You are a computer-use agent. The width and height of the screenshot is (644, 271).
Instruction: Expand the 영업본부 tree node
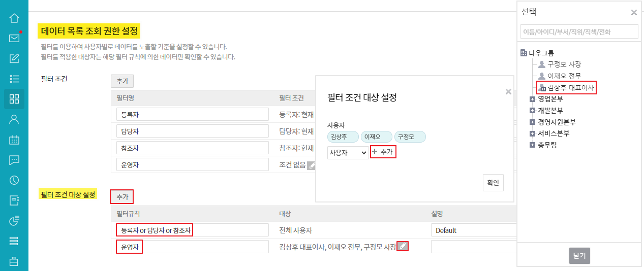pos(532,99)
